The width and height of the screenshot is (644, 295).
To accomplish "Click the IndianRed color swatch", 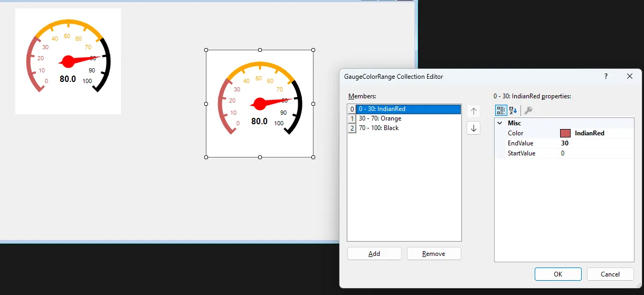I will coord(565,133).
